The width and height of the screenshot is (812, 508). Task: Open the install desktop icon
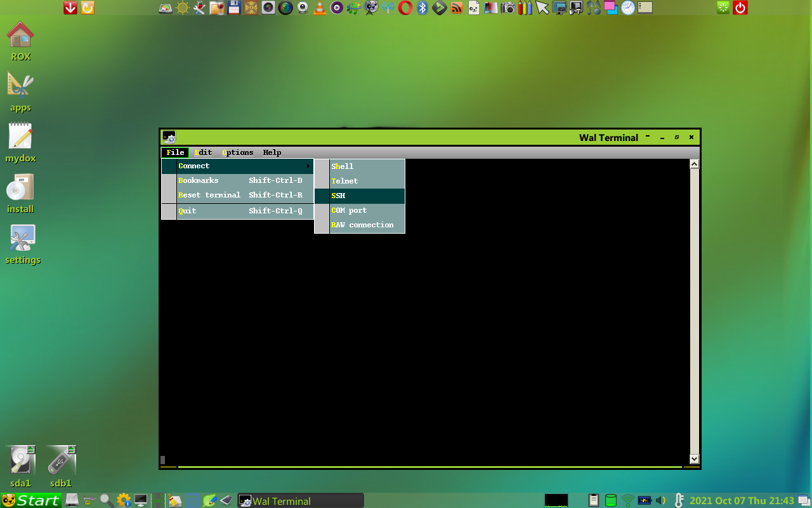[20, 193]
